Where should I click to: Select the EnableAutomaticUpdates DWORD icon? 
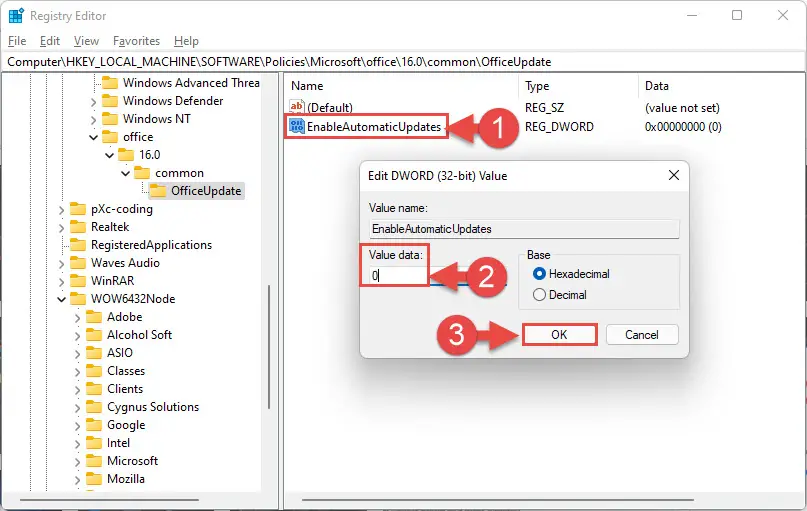[297, 127]
